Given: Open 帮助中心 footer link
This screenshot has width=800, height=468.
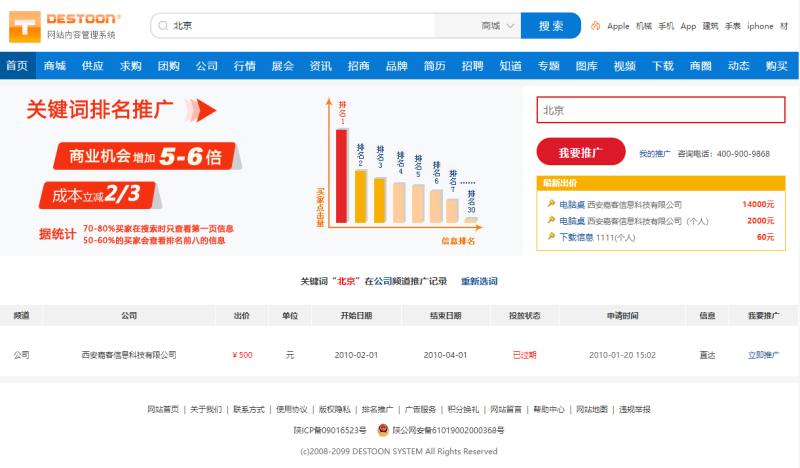Looking at the screenshot, I should (x=549, y=409).
